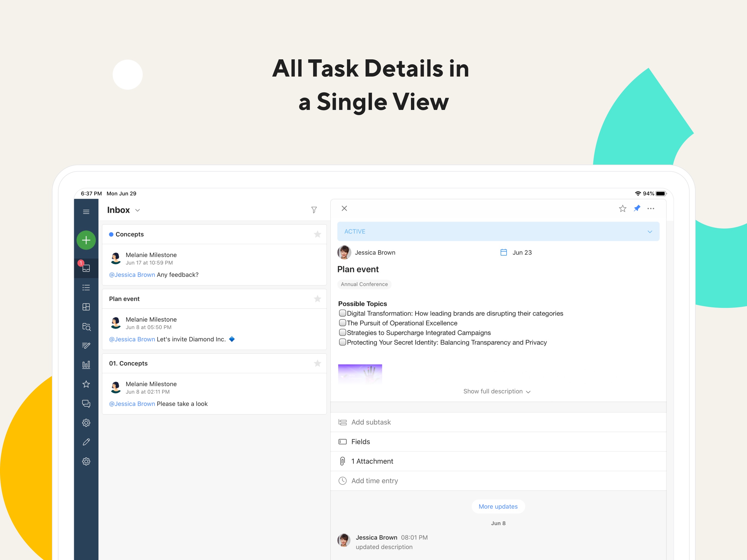Check Strategies to Supercharge Integrated Campaigns checkbox

tap(342, 332)
